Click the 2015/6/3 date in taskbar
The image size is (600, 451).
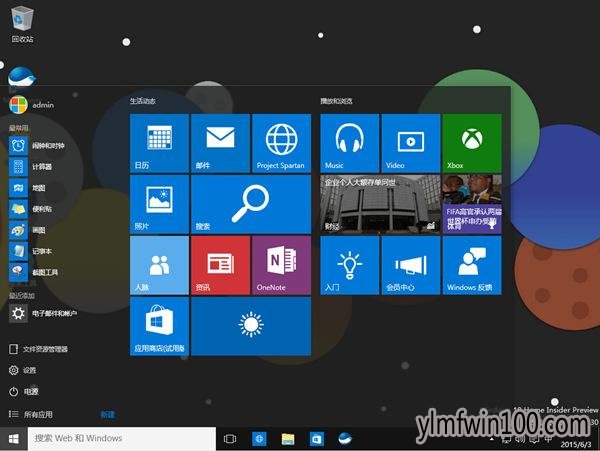coord(576,444)
